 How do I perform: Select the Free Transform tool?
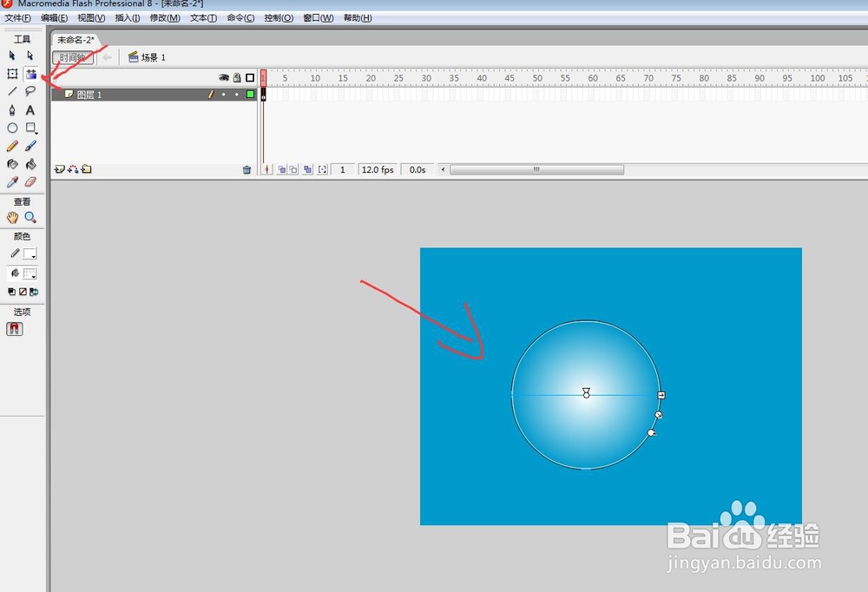(12, 74)
